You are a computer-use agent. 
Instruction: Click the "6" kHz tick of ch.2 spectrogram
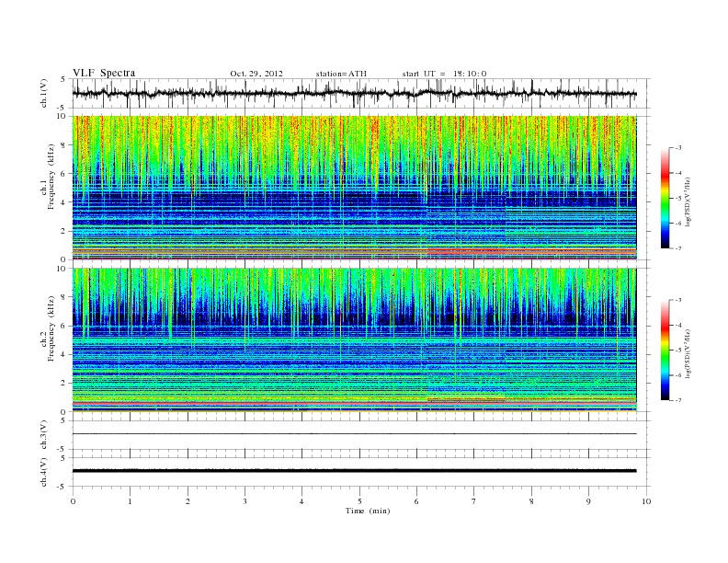(x=63, y=326)
